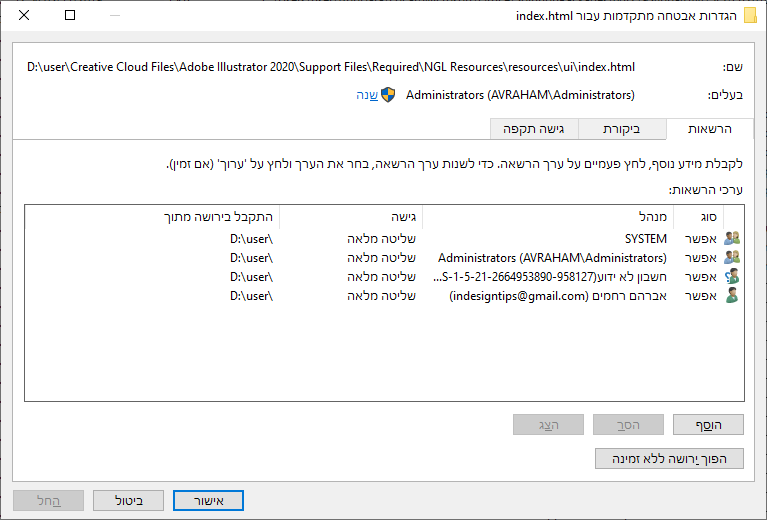The image size is (767, 520).
Task: Sort by the גישה column header
Action: (x=351, y=216)
